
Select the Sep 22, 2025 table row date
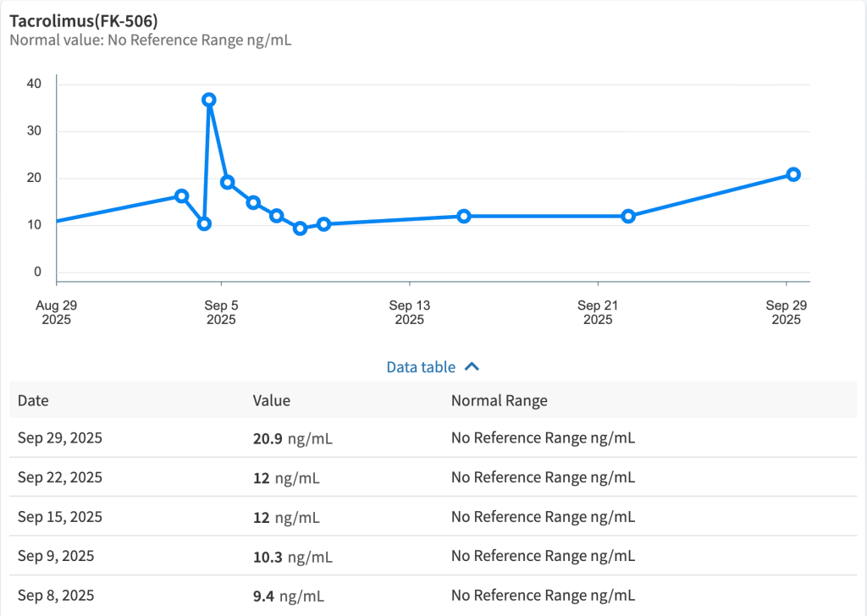tap(60, 477)
